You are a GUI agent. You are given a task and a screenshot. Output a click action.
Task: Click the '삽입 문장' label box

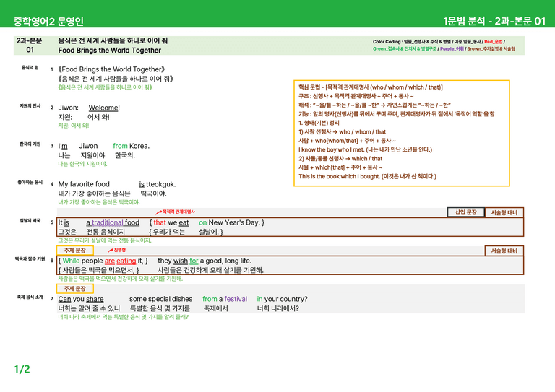(x=465, y=212)
